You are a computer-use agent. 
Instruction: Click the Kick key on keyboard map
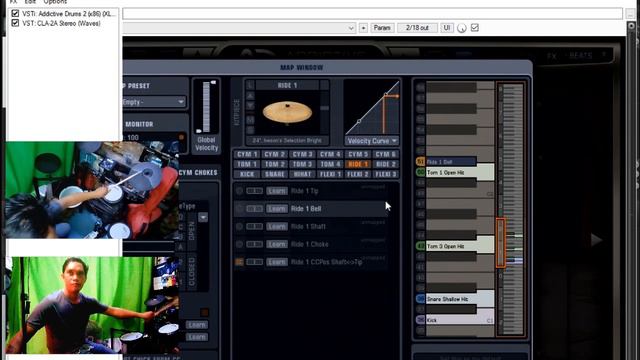[460, 320]
